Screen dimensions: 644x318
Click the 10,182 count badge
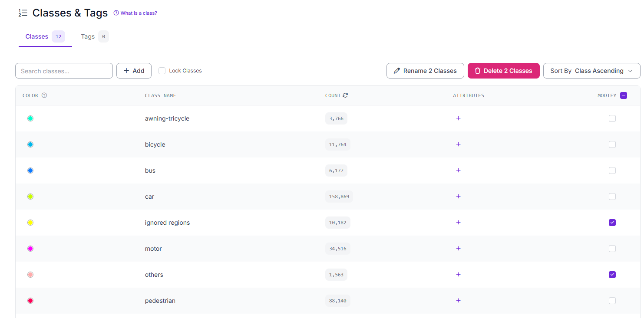tap(338, 223)
